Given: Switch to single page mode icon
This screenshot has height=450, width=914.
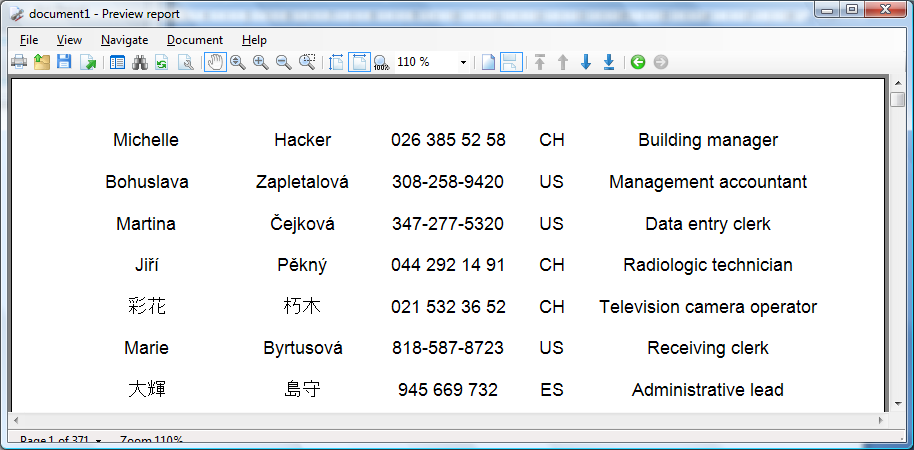Looking at the screenshot, I should pyautogui.click(x=488, y=62).
